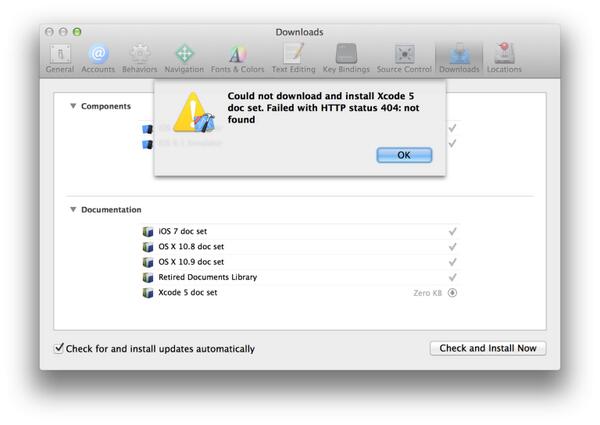Click the installed checkmark for OS X 10.8 doc set
This screenshot has width=600, height=425.
point(452,246)
